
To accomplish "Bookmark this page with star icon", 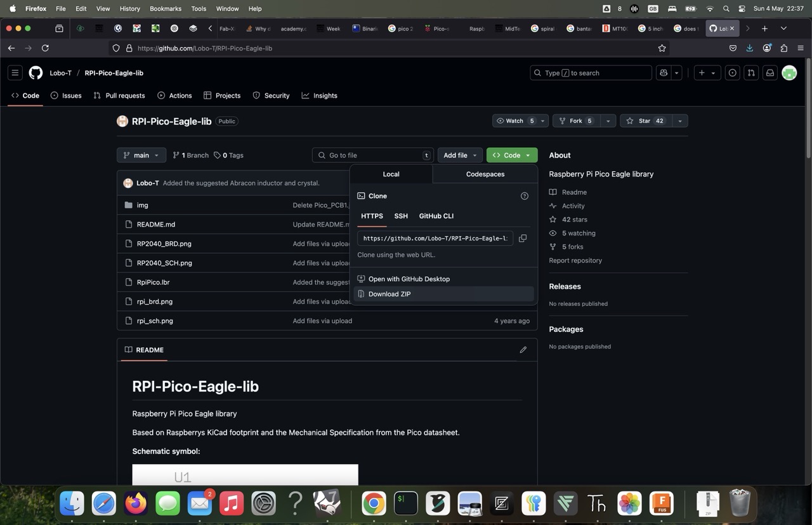I will [662, 48].
